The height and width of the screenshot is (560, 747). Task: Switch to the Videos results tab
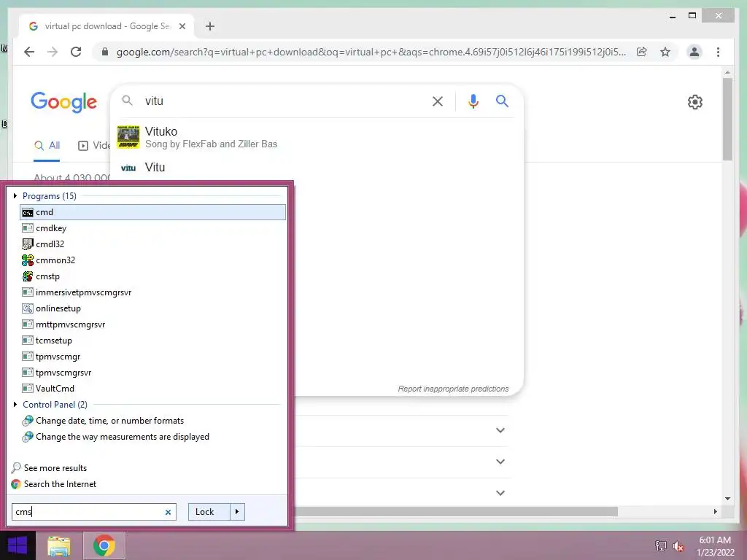click(x=94, y=146)
